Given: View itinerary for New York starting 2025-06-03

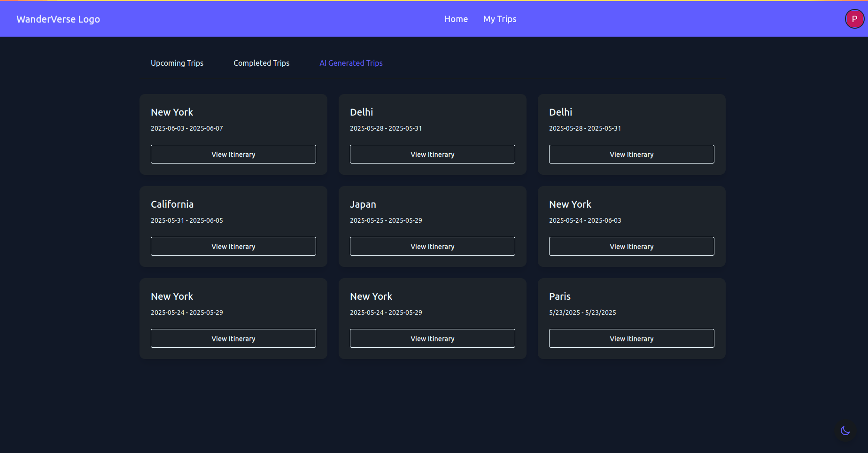Looking at the screenshot, I should (x=233, y=154).
